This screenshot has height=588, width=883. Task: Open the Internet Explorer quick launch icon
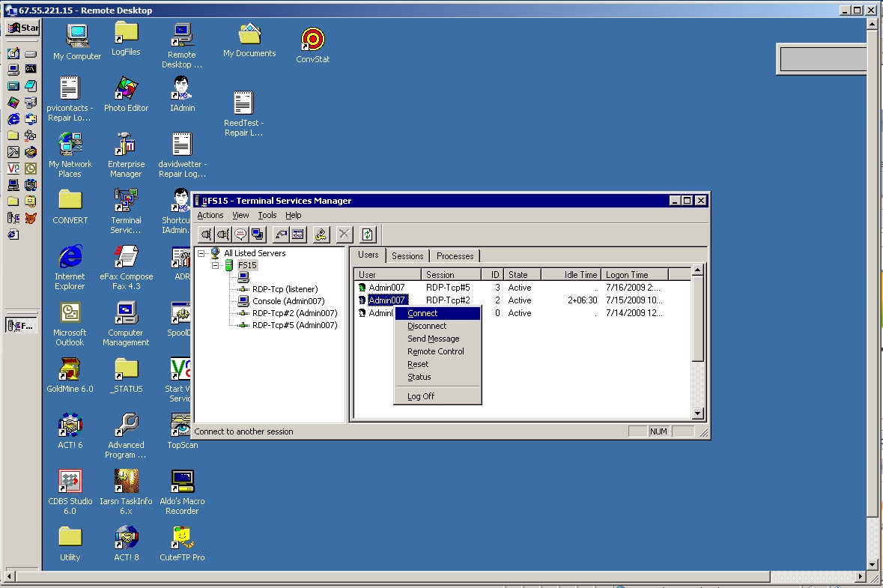click(13, 119)
